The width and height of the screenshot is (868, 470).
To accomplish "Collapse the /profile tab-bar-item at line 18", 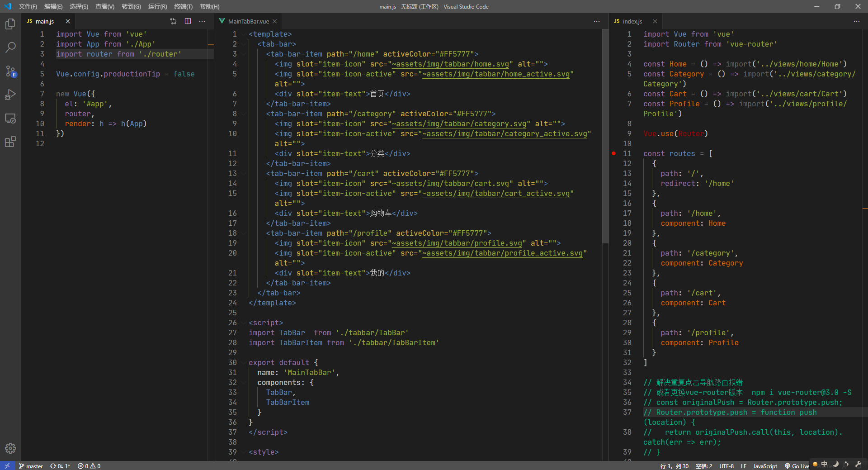I will [244, 233].
